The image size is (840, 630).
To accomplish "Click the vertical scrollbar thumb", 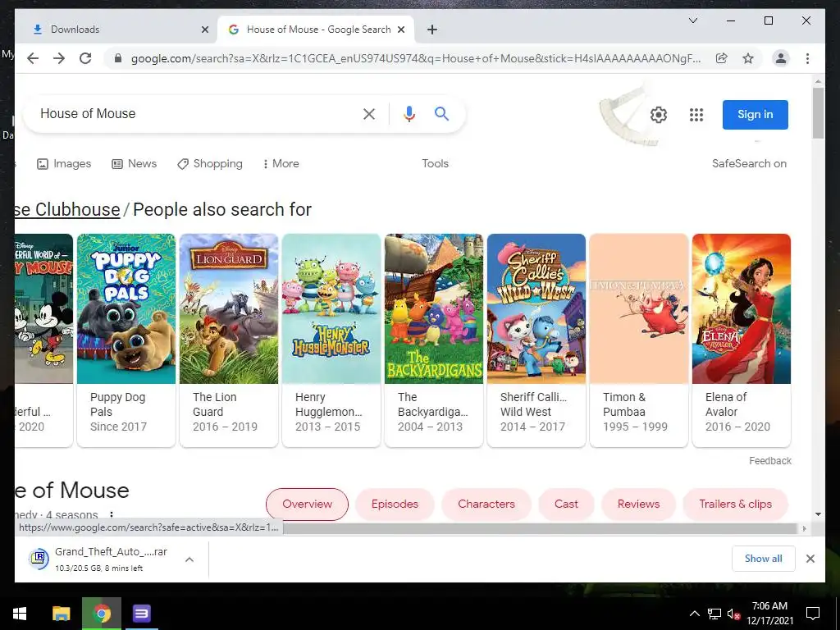I will 818,113.
